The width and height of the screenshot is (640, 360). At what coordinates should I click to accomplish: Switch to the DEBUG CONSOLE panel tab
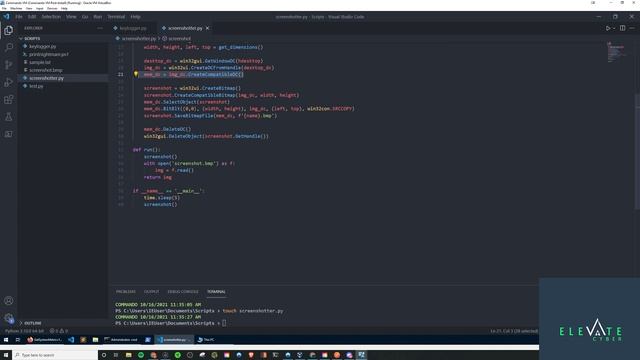(x=183, y=292)
